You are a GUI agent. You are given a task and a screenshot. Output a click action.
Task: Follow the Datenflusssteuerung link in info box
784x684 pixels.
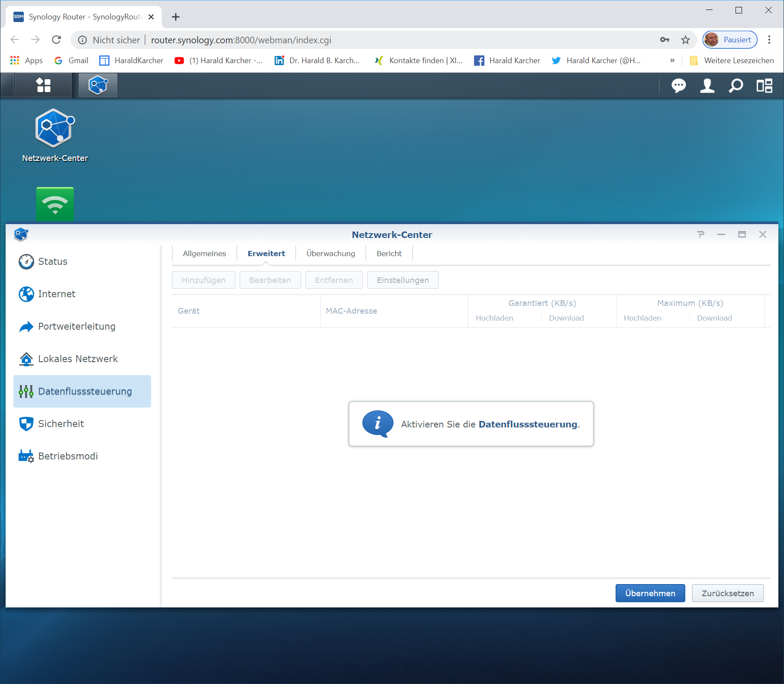click(x=528, y=424)
